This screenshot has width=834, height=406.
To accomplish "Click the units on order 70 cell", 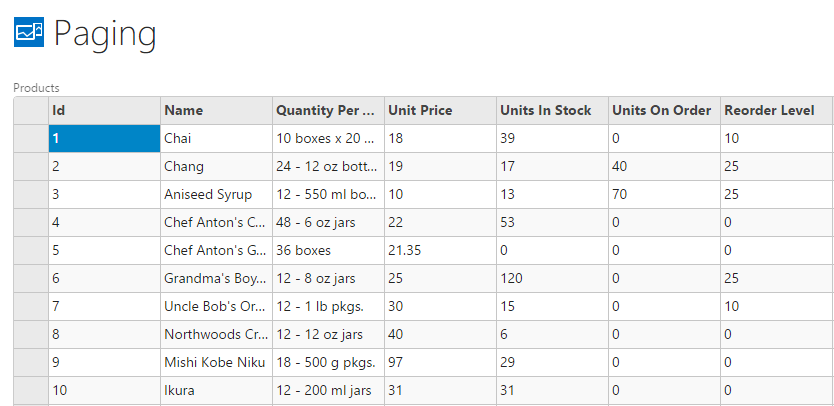I will (664, 194).
